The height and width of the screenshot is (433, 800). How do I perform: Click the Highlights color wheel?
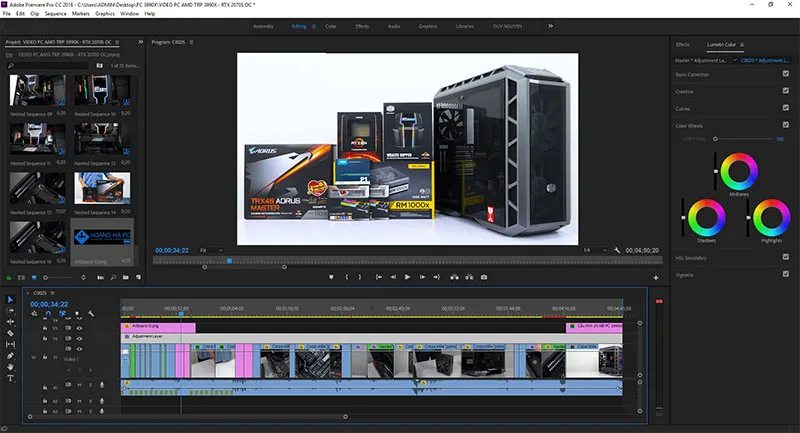point(771,218)
